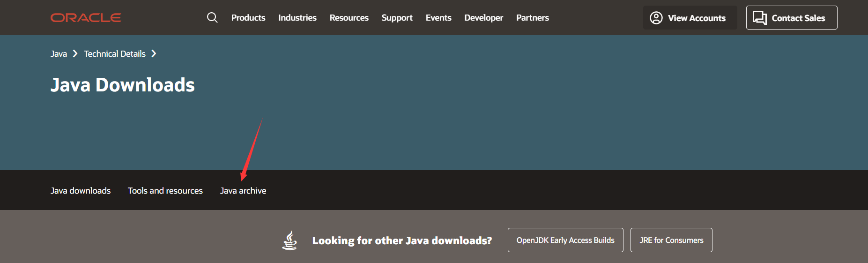Click the Java coffee cup icon
This screenshot has height=263, width=868.
coord(289,240)
